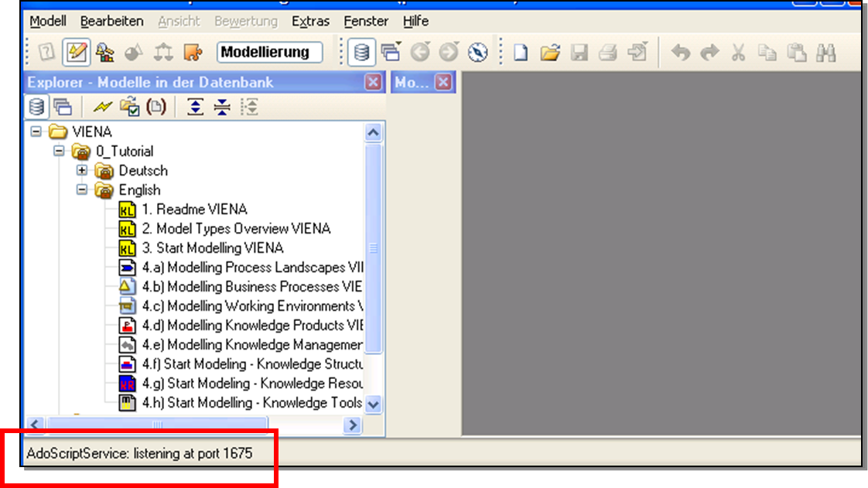Click the horizontal scroll left arrow
This screenshot has height=488, width=868.
click(x=35, y=425)
